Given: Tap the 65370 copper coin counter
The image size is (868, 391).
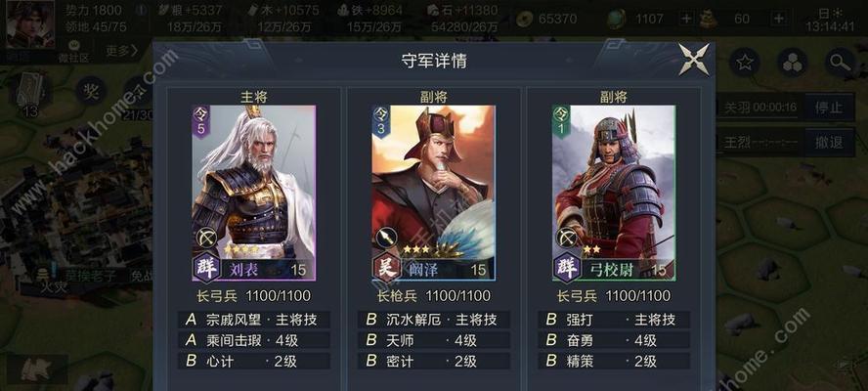Looking at the screenshot, I should 547,20.
